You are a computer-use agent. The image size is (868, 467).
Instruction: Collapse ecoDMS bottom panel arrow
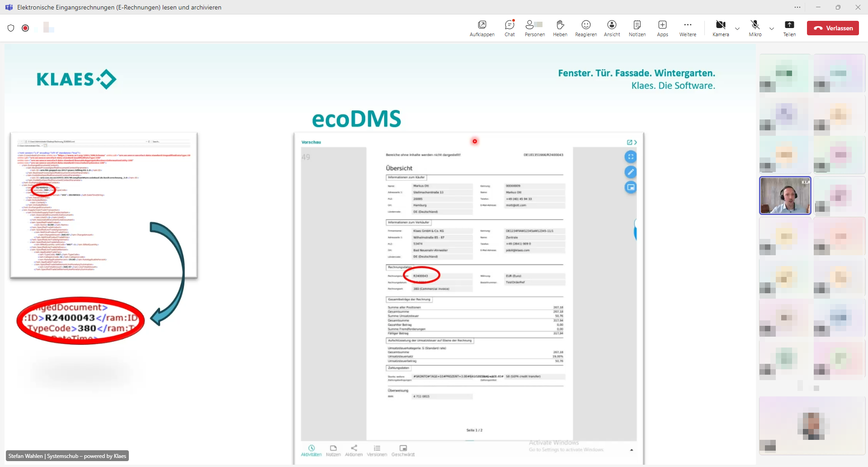[x=632, y=450]
